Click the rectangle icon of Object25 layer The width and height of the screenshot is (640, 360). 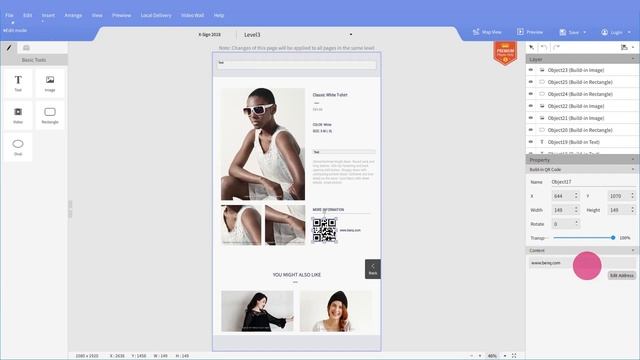click(x=542, y=82)
